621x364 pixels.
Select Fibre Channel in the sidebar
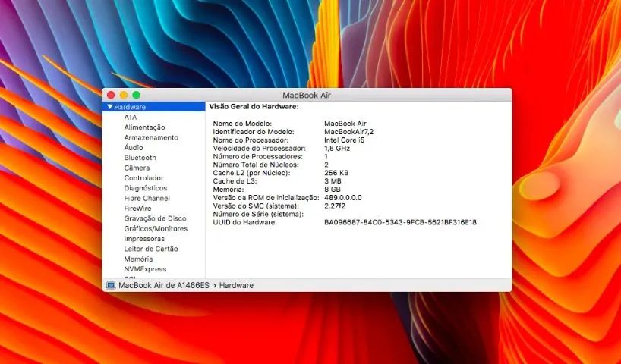[x=147, y=198]
